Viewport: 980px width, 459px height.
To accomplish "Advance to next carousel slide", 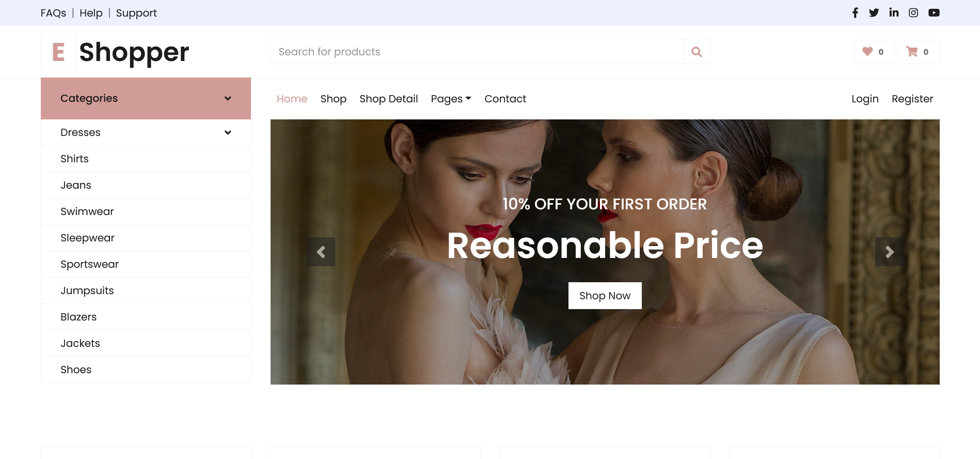I will [x=889, y=252].
